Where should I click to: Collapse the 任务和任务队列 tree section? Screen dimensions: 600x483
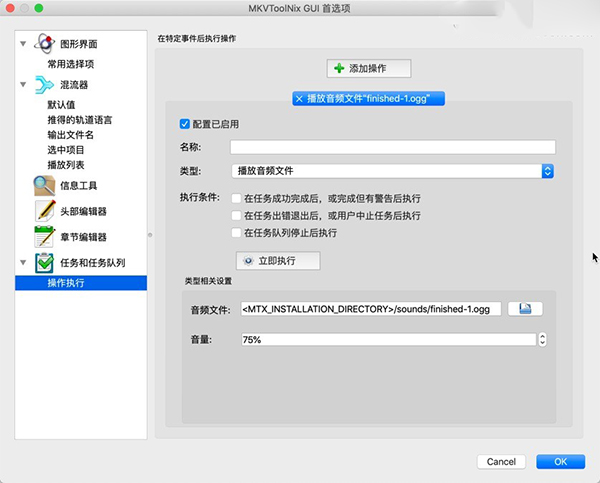(x=23, y=263)
